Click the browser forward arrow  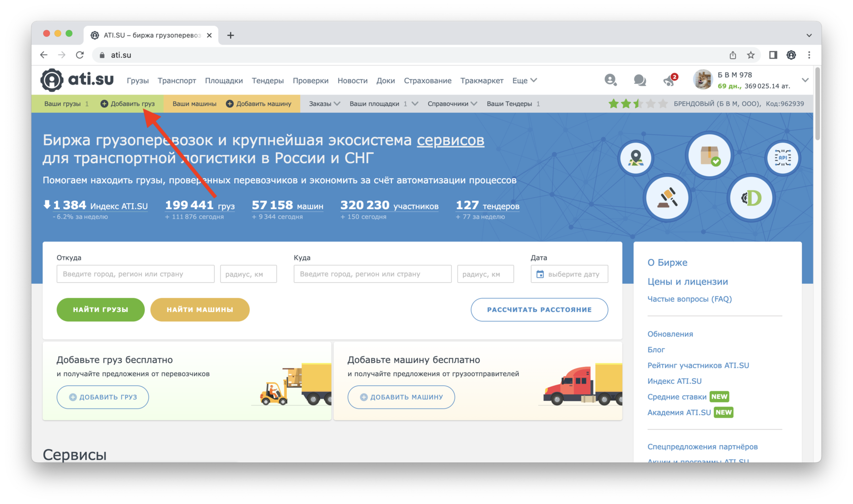click(x=61, y=55)
